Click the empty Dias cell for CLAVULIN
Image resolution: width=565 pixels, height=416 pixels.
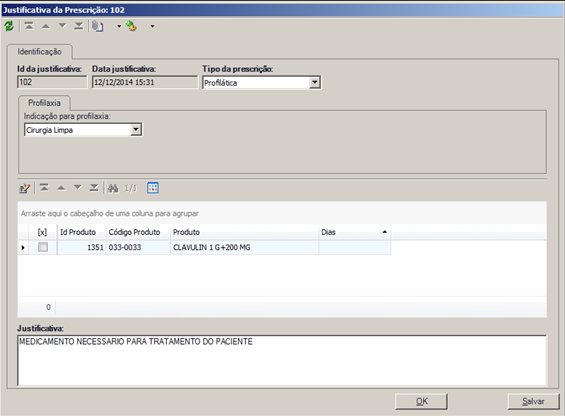click(x=355, y=248)
